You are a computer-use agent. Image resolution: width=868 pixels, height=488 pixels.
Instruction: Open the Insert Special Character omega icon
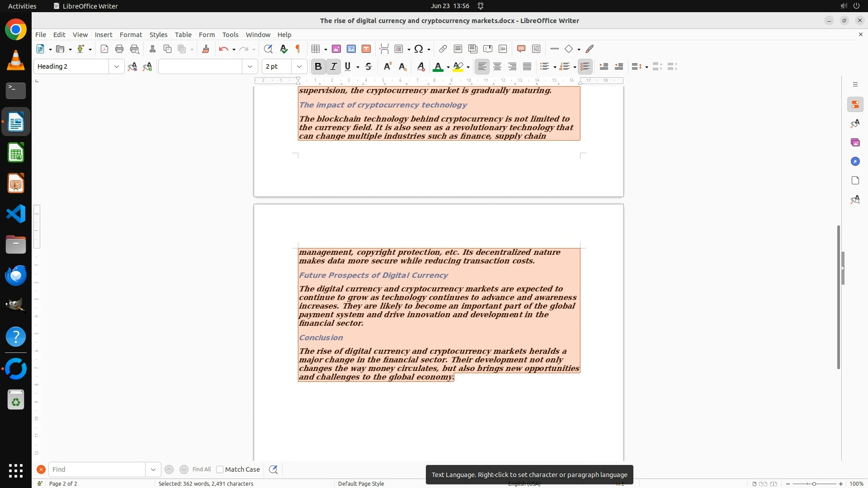coord(419,49)
